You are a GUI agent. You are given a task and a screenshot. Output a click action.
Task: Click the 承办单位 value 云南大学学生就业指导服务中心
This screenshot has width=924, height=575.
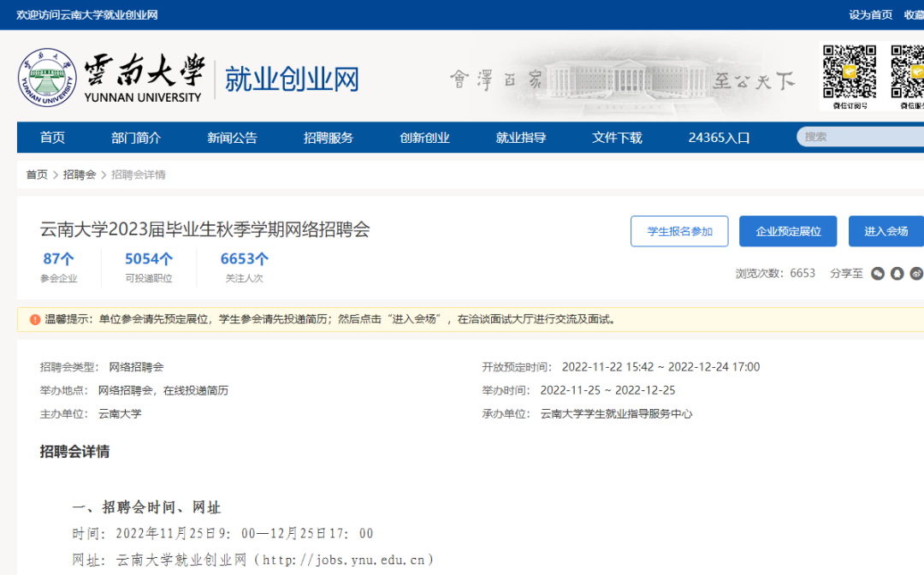pyautogui.click(x=616, y=414)
